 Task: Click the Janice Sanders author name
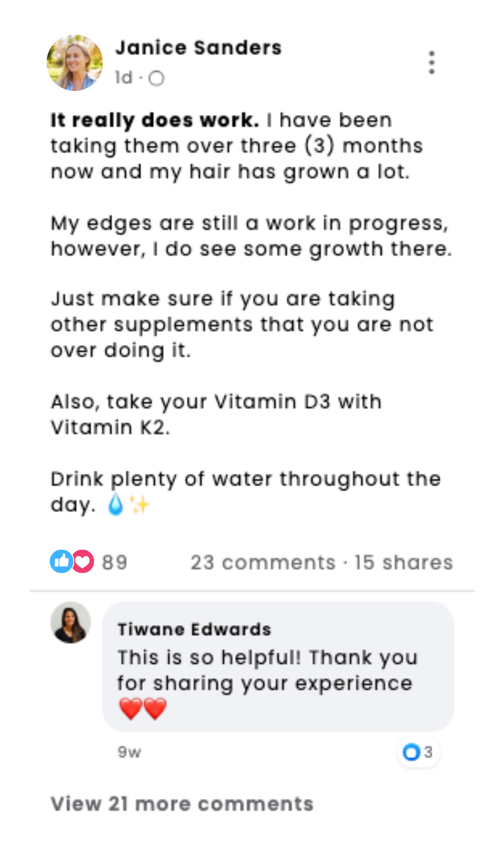coord(198,48)
